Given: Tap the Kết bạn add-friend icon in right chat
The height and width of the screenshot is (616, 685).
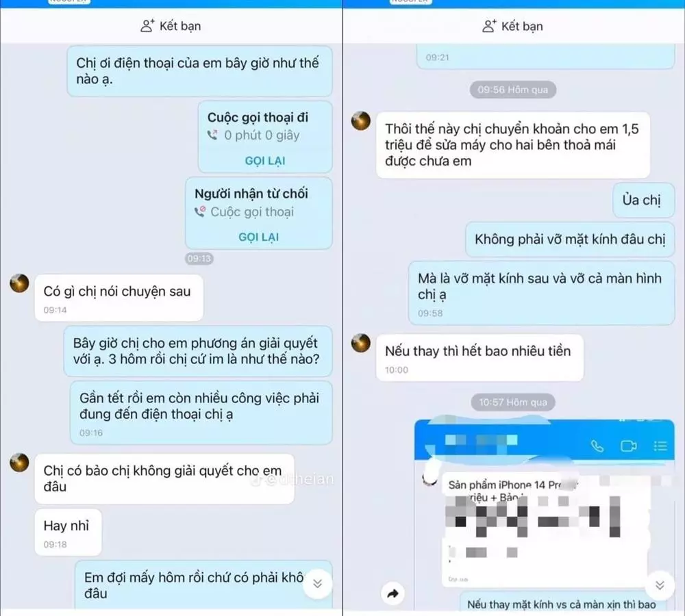Looking at the screenshot, I should point(489,26).
